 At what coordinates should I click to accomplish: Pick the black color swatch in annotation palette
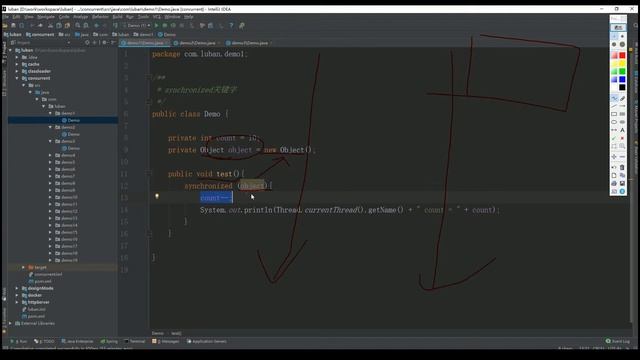(622, 87)
